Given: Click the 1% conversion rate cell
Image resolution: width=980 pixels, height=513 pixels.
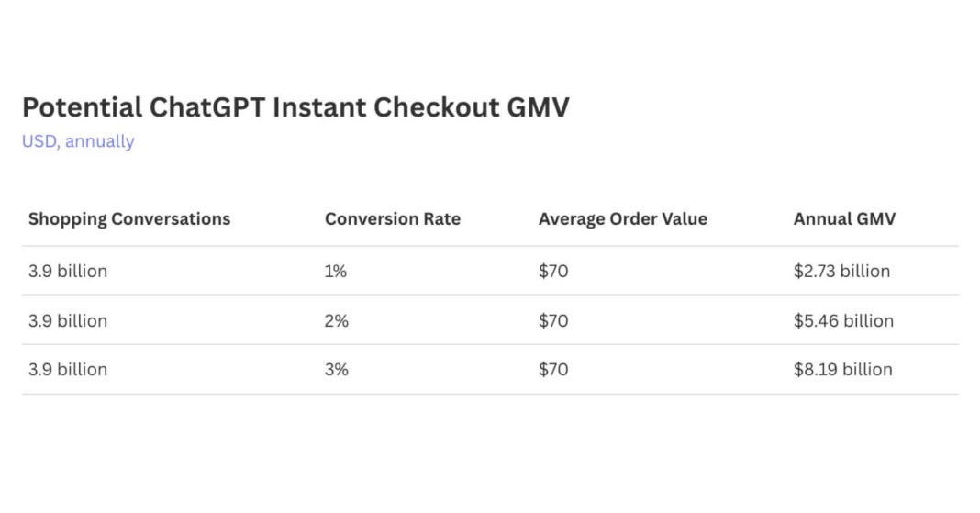Looking at the screenshot, I should click(336, 272).
